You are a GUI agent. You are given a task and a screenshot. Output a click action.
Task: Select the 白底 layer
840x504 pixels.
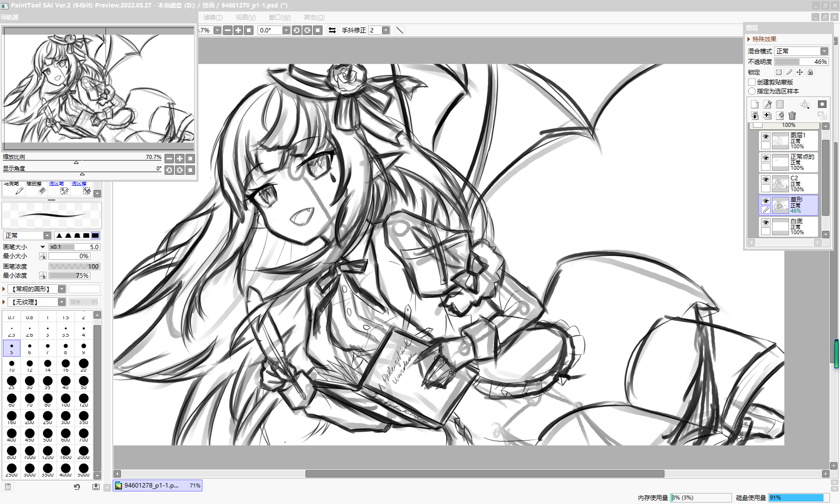click(x=796, y=226)
